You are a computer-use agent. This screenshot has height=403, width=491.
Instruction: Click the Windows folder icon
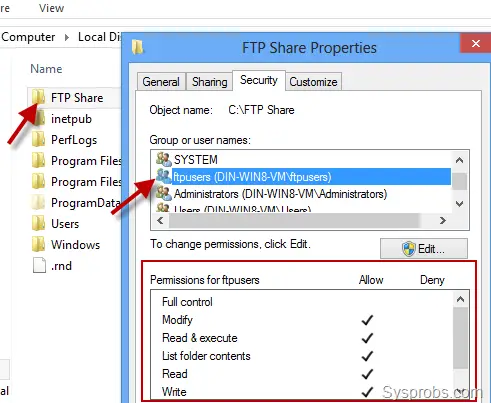(x=38, y=244)
